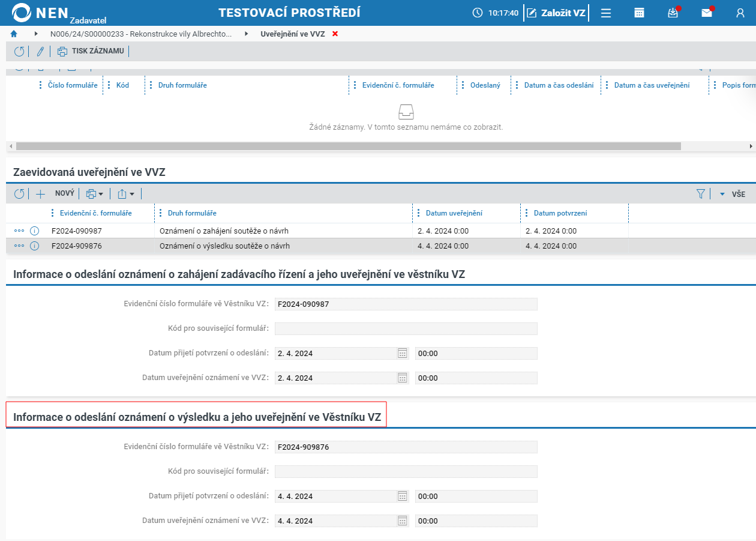The width and height of the screenshot is (756, 541).
Task: Open the inbox download notifications icon
Action: tap(673, 13)
